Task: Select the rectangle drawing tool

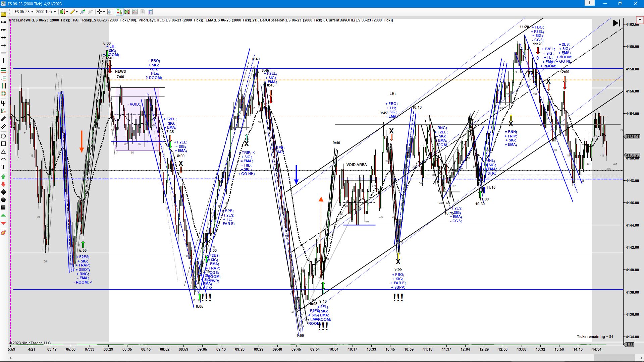Action: tap(3, 144)
